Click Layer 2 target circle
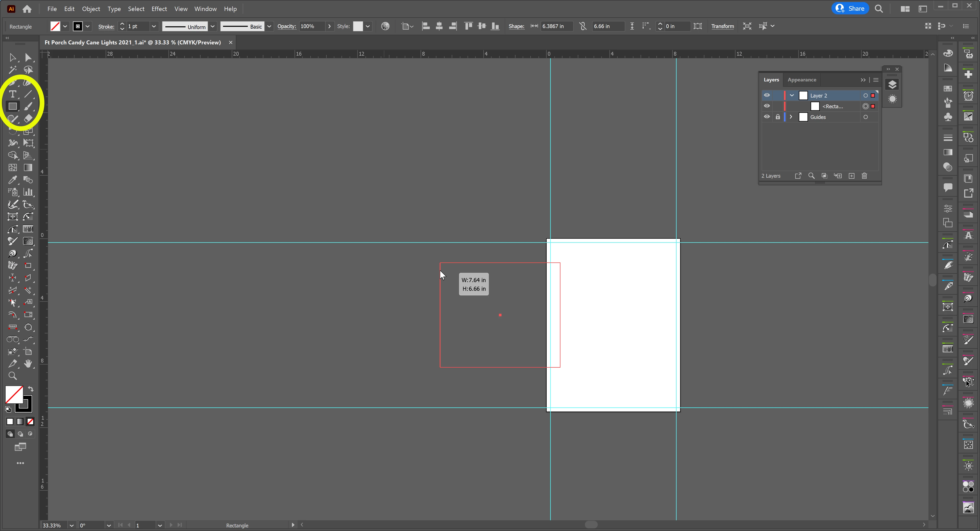Image resolution: width=980 pixels, height=531 pixels. tap(865, 95)
